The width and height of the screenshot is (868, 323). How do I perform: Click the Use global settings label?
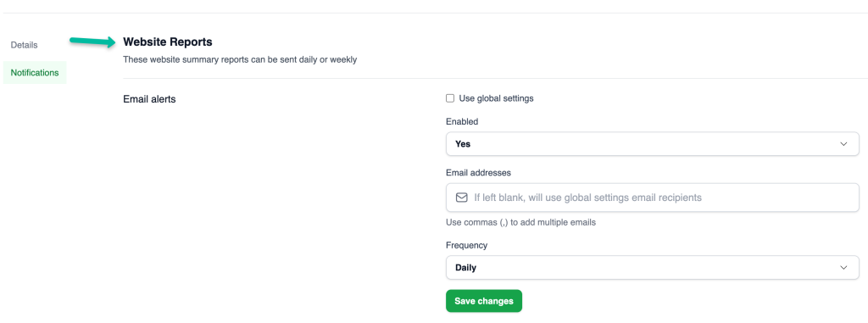pyautogui.click(x=496, y=98)
